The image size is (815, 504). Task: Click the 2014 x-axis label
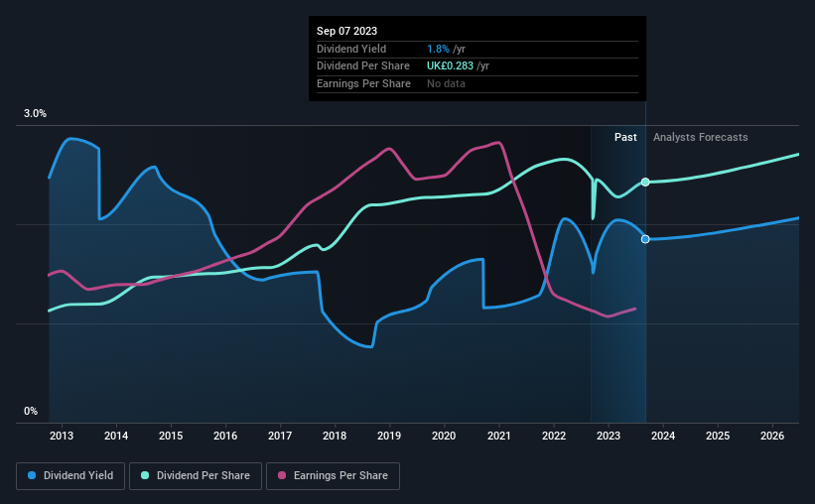116,436
